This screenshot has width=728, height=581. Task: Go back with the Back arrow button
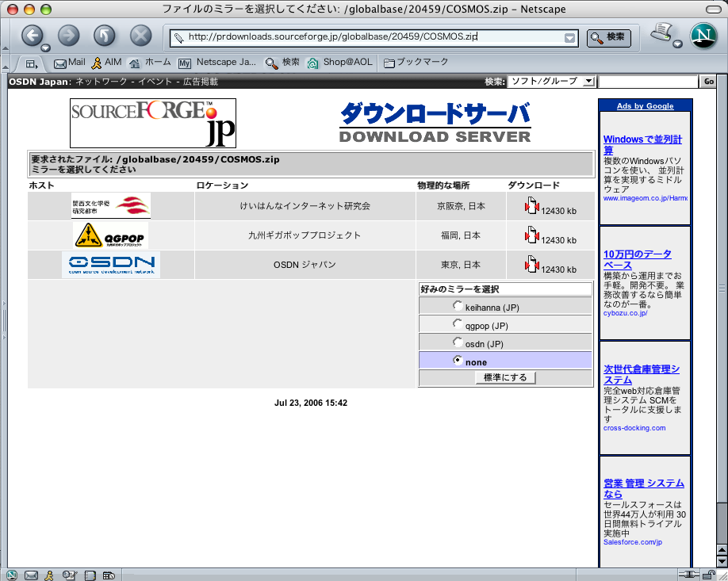click(x=32, y=35)
